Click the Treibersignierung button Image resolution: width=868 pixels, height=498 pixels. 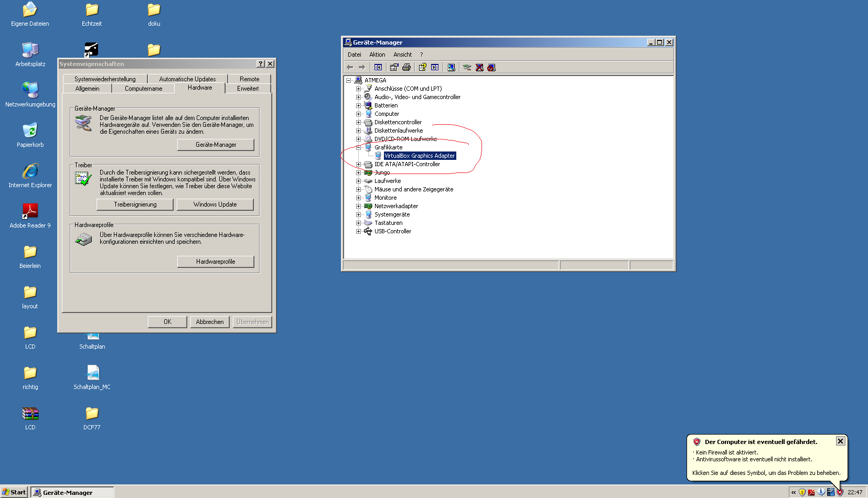tap(135, 204)
